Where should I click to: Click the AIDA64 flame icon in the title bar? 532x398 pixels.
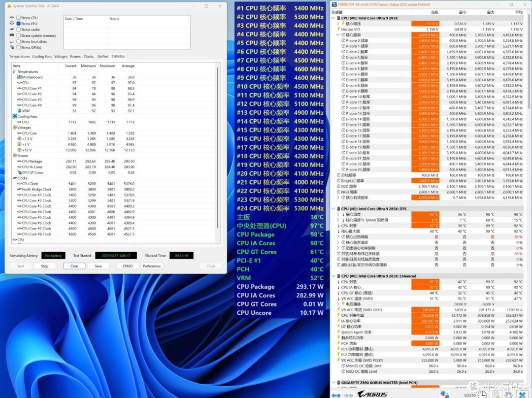tap(9, 6)
